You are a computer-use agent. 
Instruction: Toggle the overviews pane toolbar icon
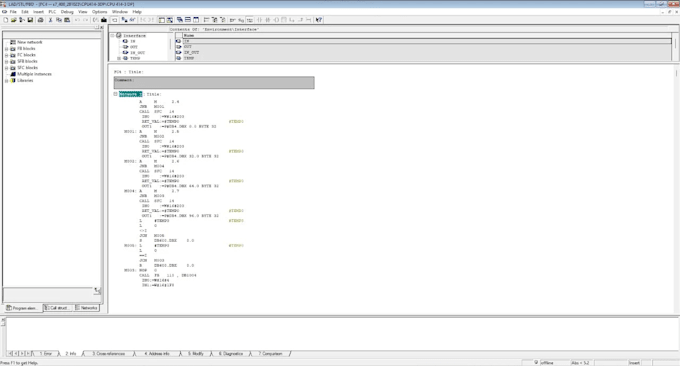tap(162, 20)
